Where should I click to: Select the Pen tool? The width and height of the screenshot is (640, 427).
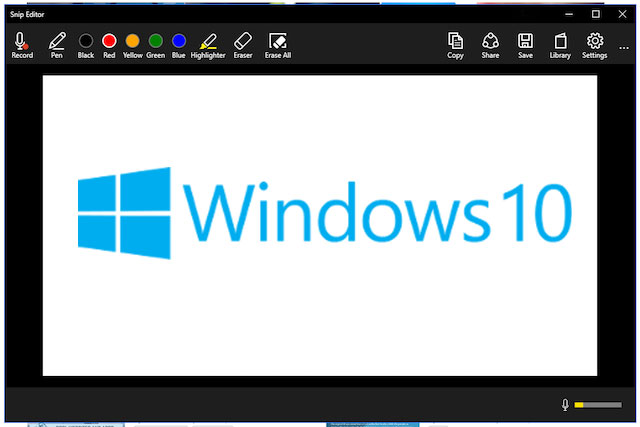click(x=57, y=45)
